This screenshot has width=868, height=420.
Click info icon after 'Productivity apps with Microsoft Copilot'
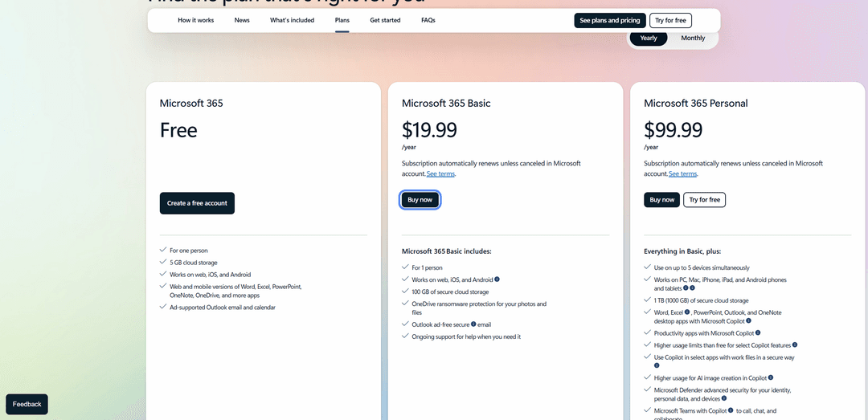pyautogui.click(x=758, y=332)
